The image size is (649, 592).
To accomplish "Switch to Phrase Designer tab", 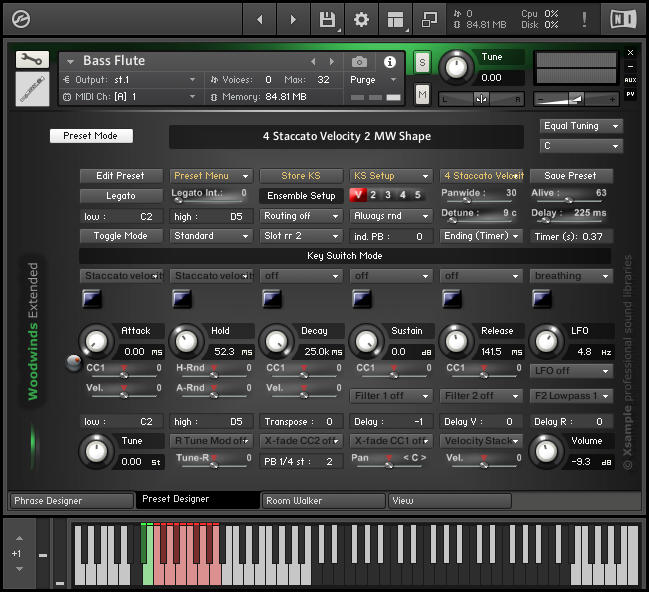I will pos(72,501).
